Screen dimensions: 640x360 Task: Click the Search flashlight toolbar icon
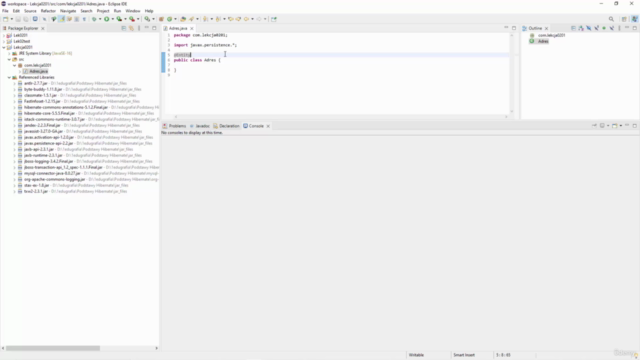(191, 19)
